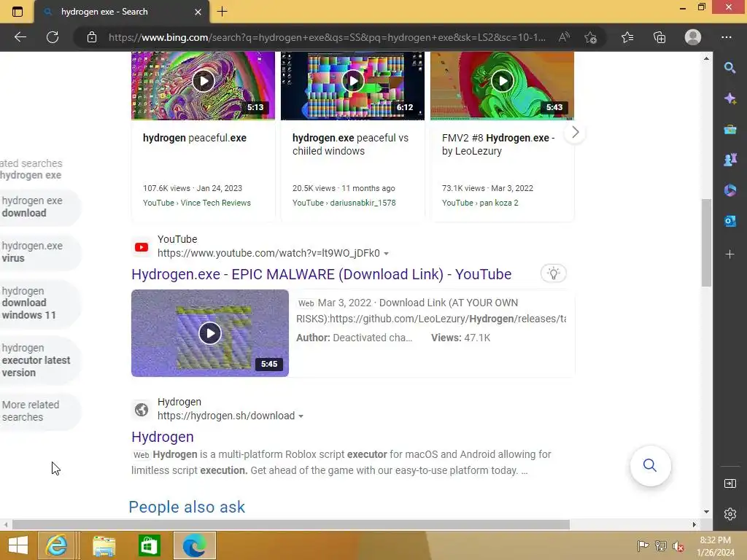
Task: Open Windows Store from taskbar
Action: 149,545
